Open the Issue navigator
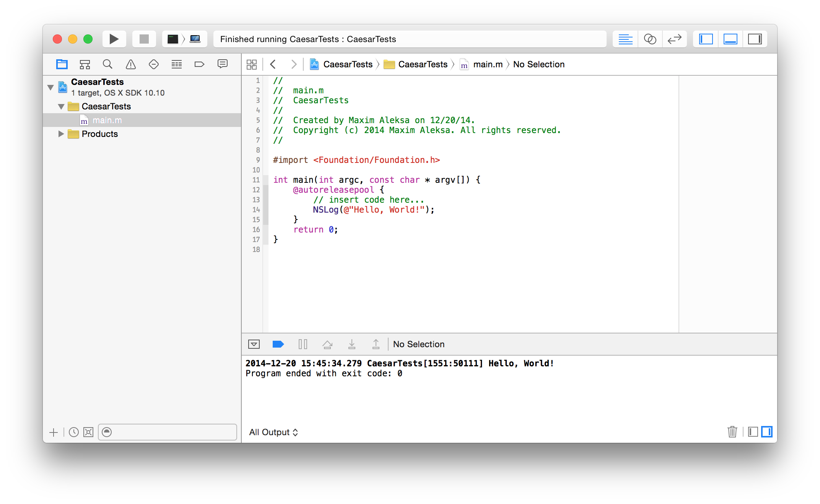 click(x=131, y=64)
